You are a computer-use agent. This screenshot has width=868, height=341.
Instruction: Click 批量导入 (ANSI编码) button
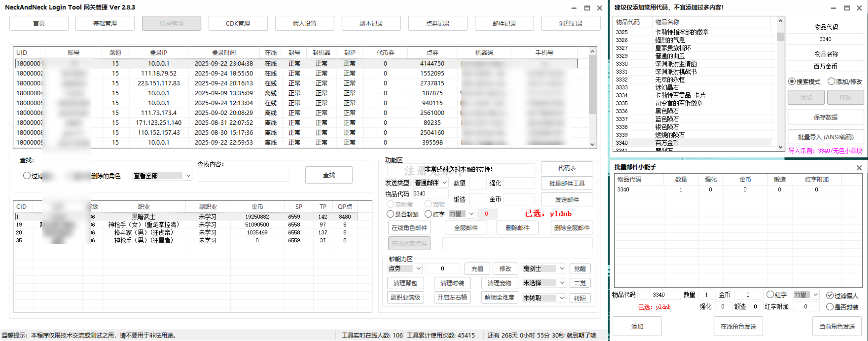click(825, 137)
